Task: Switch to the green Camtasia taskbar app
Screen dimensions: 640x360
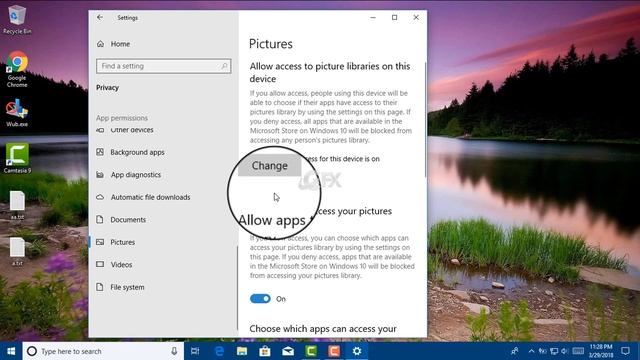Action: coord(311,351)
